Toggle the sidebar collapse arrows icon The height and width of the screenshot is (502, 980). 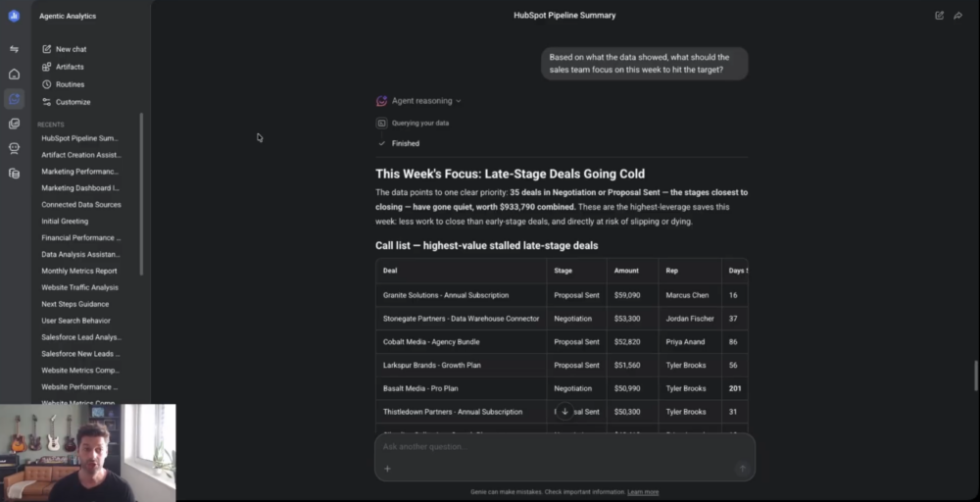[14, 49]
